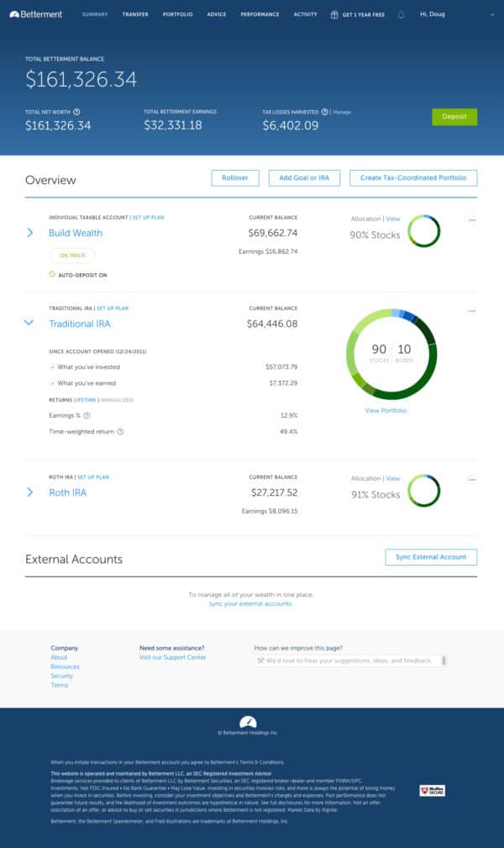Click Add Goal or IRA button

(x=304, y=178)
